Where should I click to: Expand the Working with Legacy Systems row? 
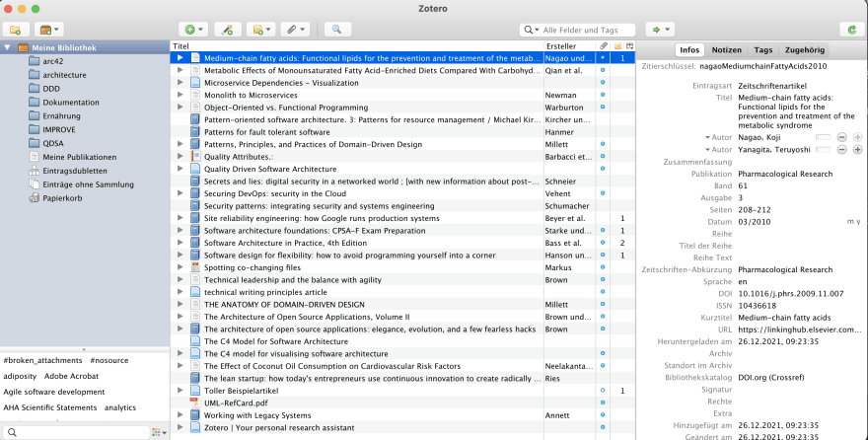click(180, 415)
